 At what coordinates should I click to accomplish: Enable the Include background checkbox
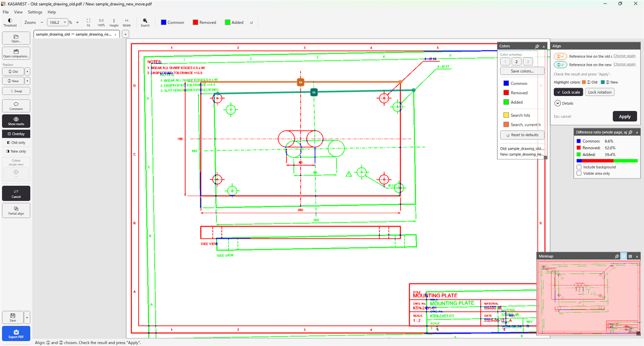point(579,167)
